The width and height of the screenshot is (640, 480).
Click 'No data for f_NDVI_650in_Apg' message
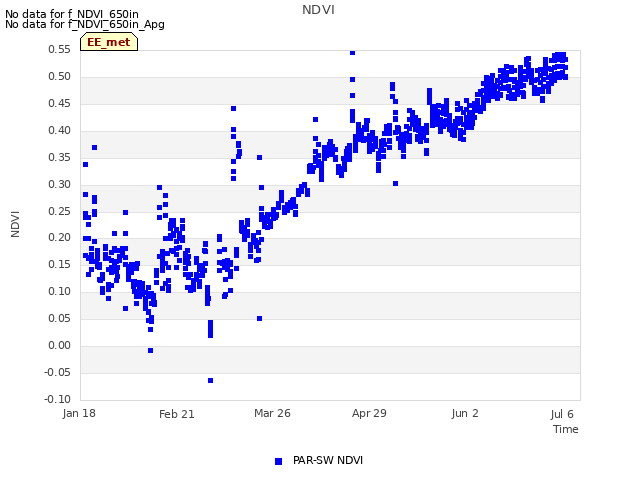pyautogui.click(x=85, y=24)
